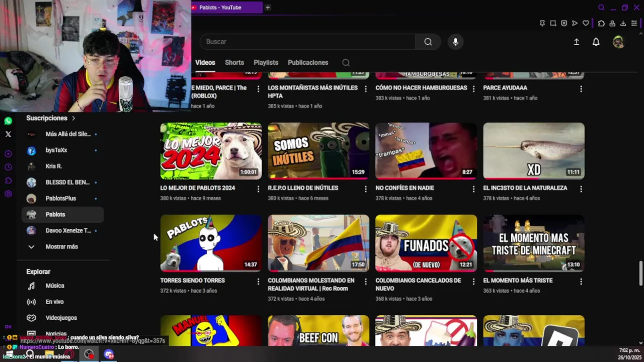Click the title LOS MONTAÑISTAS MÁS INÚTILES HPTA
Viewport: 644px width, 362px height.
pyautogui.click(x=312, y=92)
